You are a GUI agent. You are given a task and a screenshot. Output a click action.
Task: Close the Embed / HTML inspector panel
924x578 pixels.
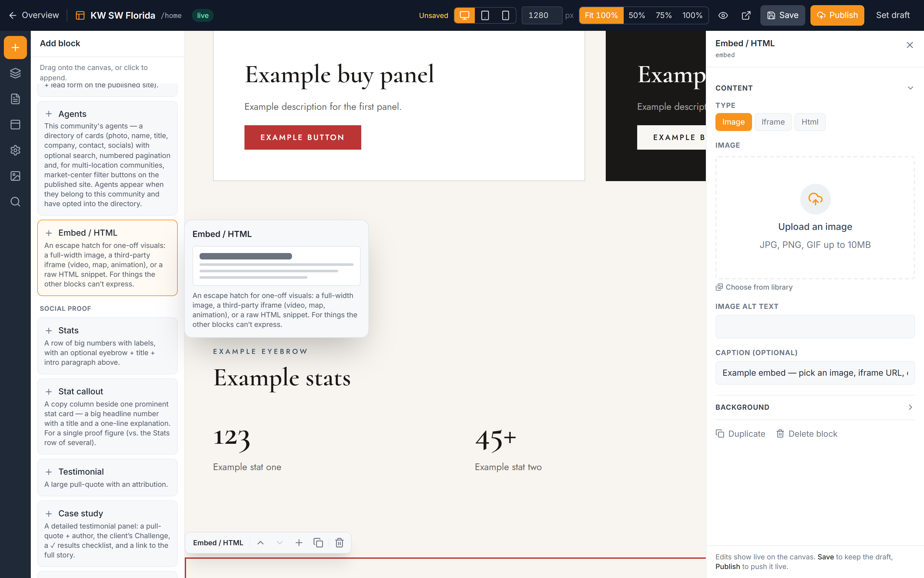(x=910, y=45)
